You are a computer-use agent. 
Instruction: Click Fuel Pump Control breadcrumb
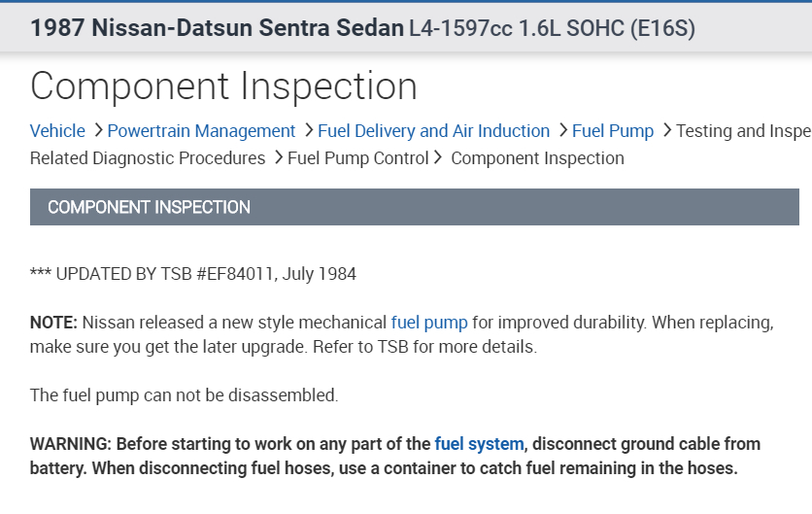pos(358,158)
